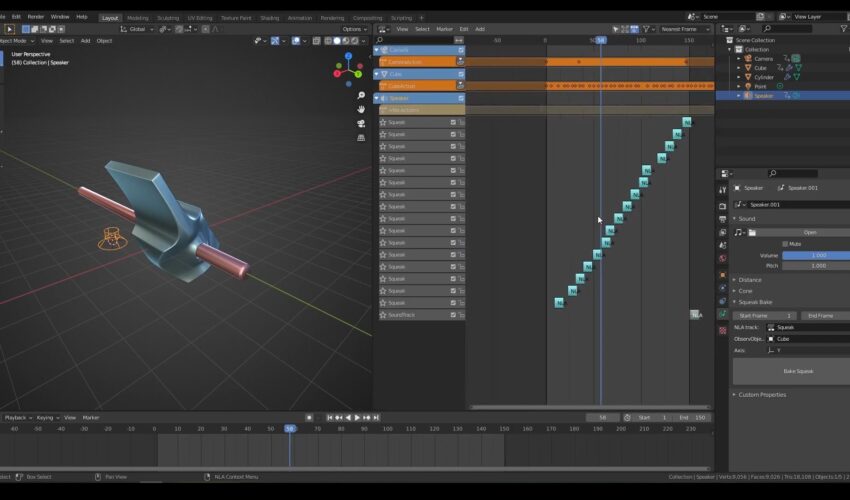Image resolution: width=850 pixels, height=500 pixels.
Task: Click the Open sound file button
Action: click(x=809, y=232)
